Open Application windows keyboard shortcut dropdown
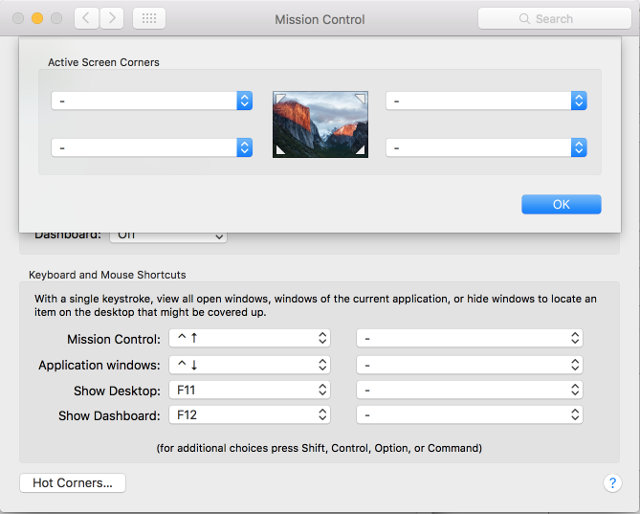 249,365
